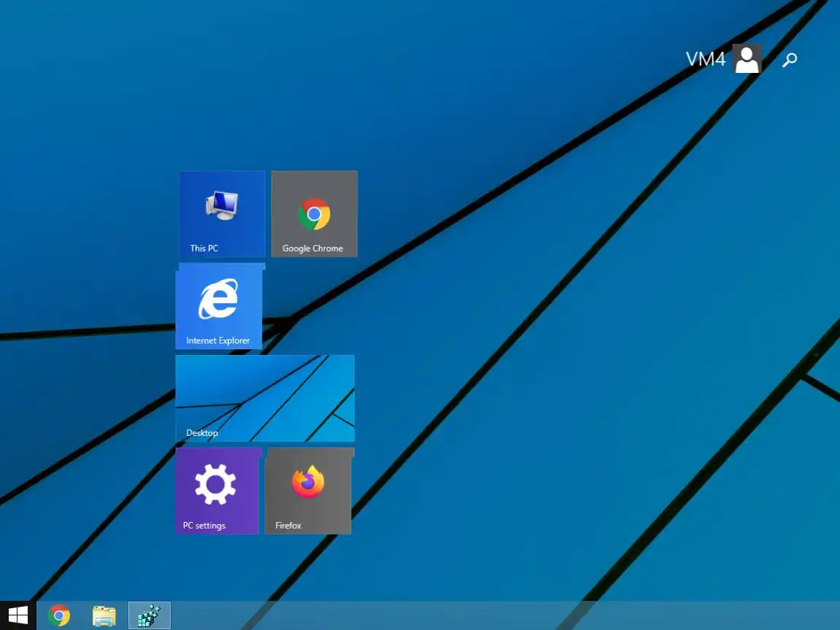
Task: Launch the Google Chrome tile
Action: (314, 214)
